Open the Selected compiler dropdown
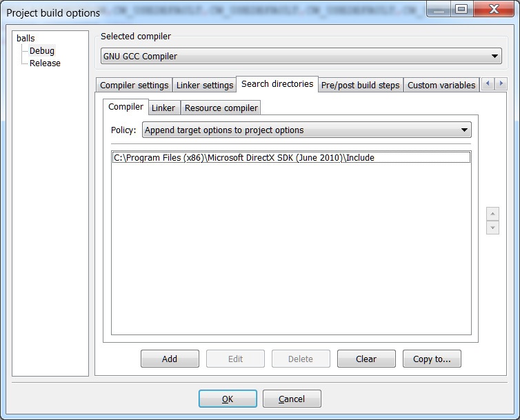Screen dimensions: 520x420 (x=301, y=56)
